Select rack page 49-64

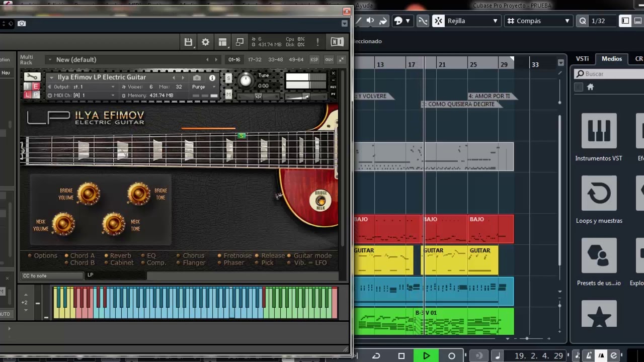[296, 59]
